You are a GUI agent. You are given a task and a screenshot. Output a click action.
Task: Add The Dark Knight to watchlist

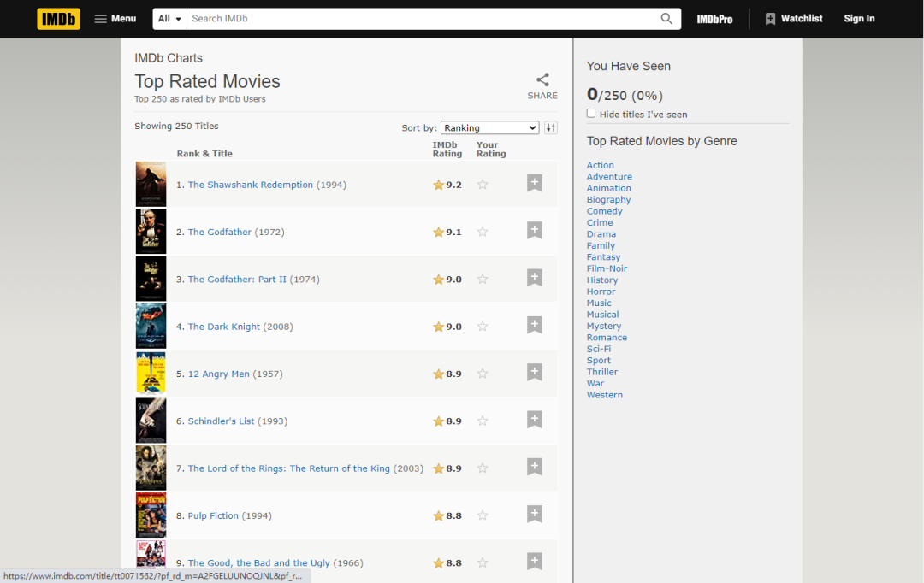(535, 325)
